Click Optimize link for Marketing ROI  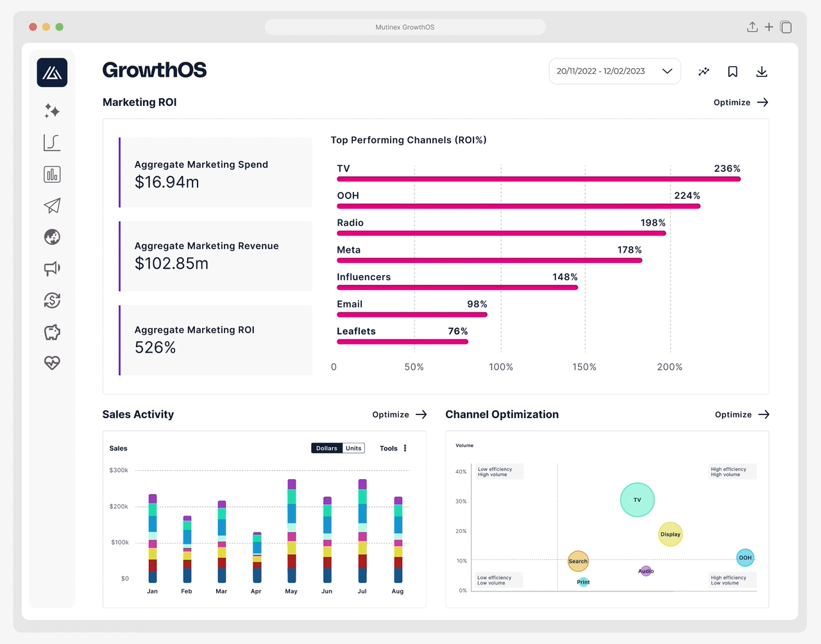(740, 103)
